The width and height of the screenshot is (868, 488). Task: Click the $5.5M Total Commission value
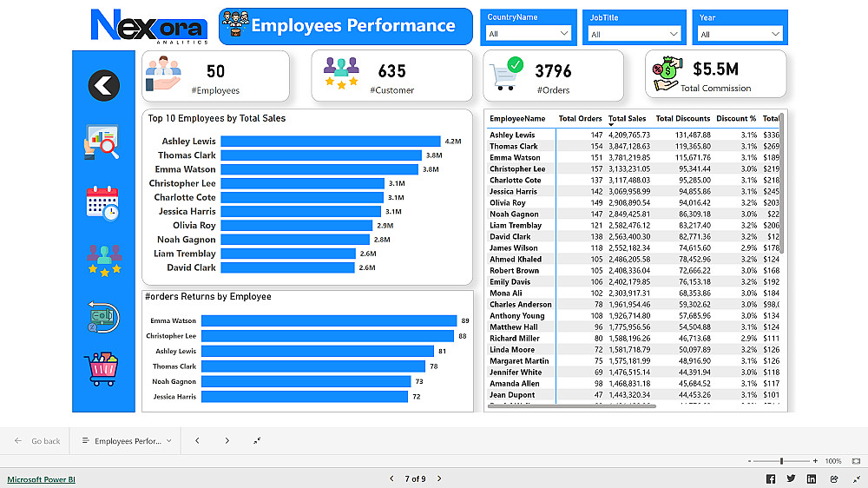716,69
